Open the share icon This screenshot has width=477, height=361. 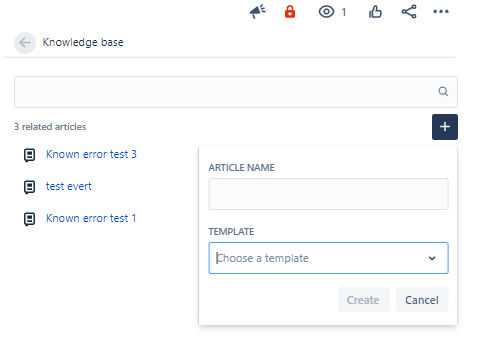pos(409,12)
